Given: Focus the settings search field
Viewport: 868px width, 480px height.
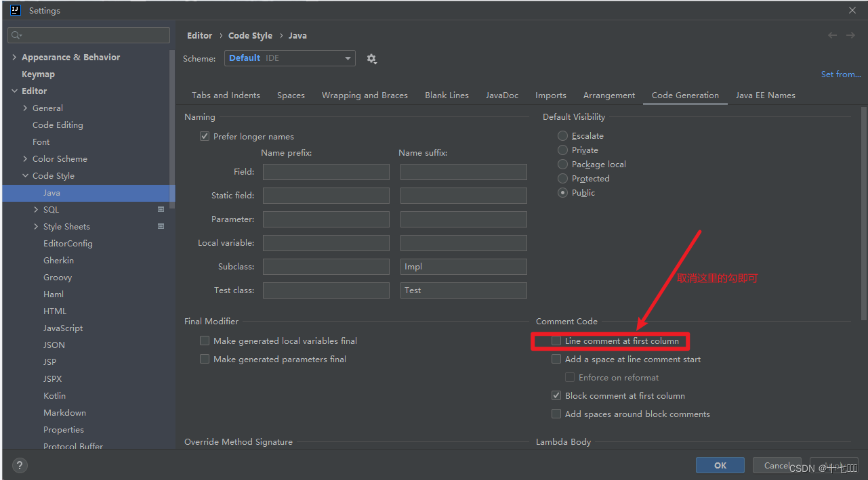Looking at the screenshot, I should pos(89,35).
